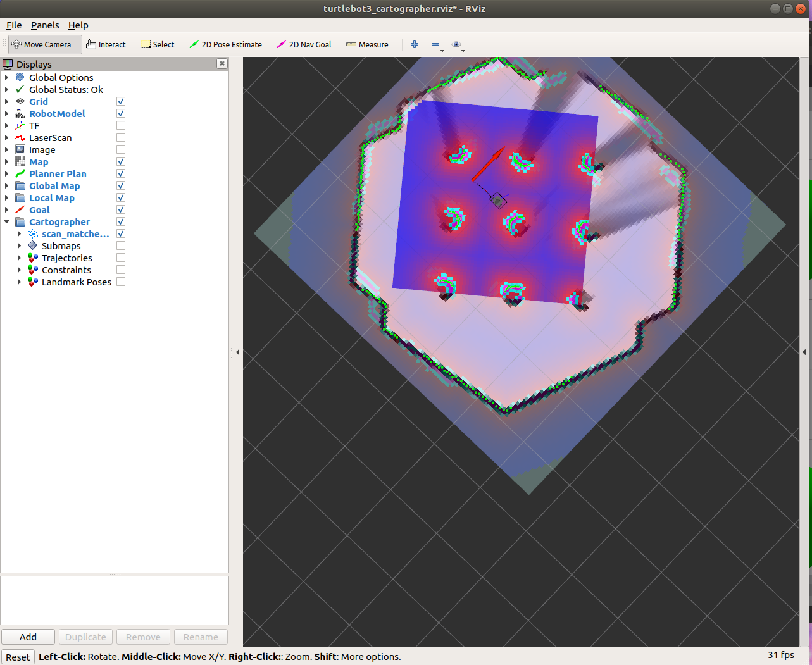Click the plus icon to add a tool
The width and height of the screenshot is (812, 665).
[415, 44]
